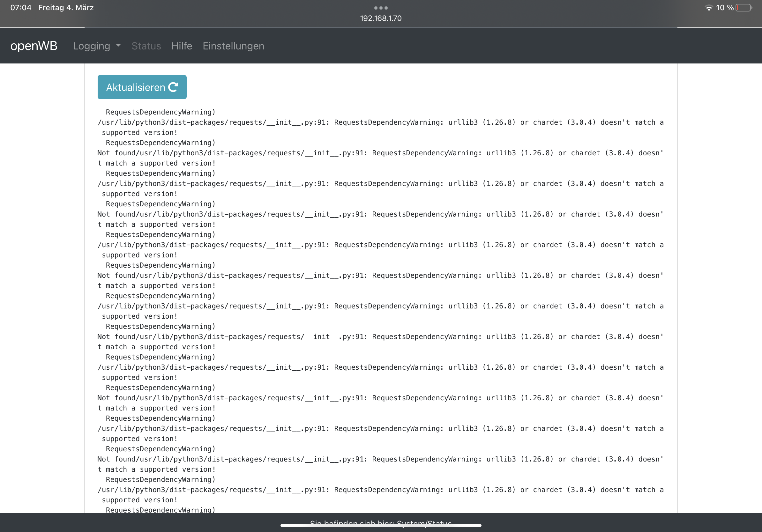Tap the battery icon in status bar
The image size is (762, 532).
pos(744,8)
